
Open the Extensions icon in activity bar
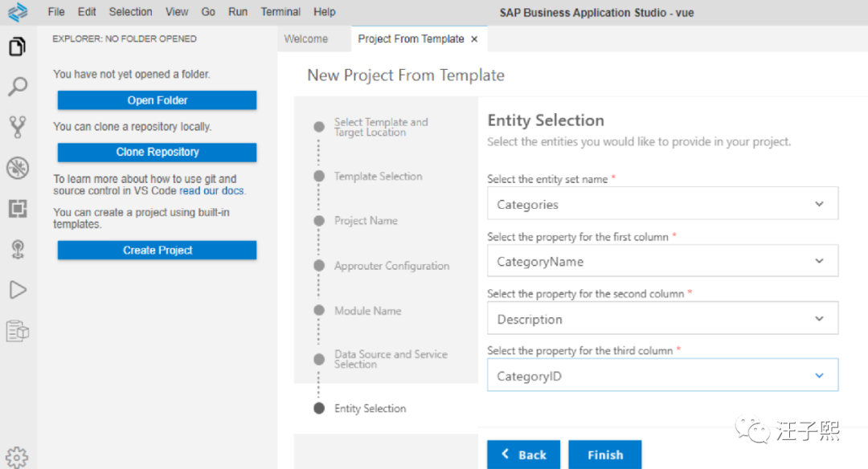(17, 209)
